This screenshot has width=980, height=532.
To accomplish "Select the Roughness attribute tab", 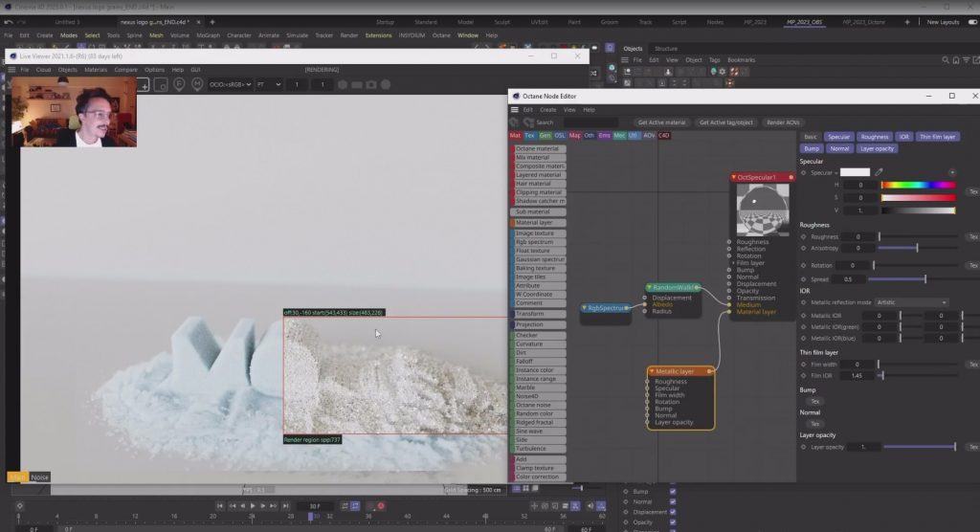I will (875, 137).
